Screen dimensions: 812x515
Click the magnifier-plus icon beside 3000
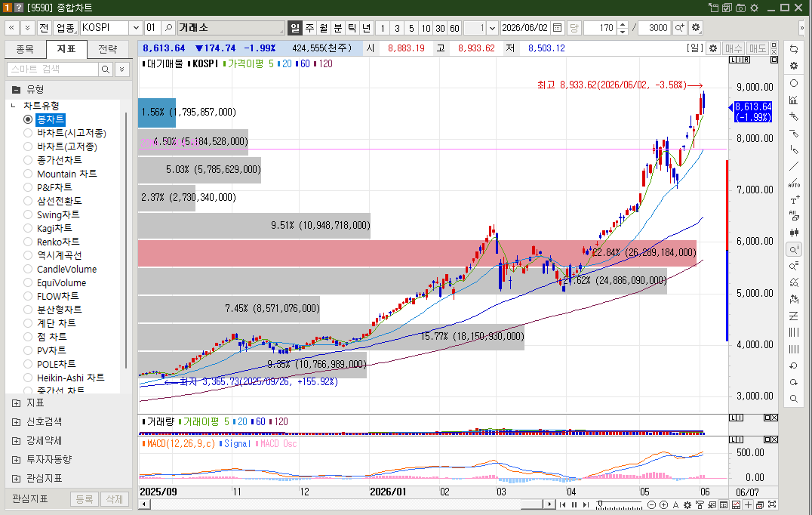(x=679, y=27)
